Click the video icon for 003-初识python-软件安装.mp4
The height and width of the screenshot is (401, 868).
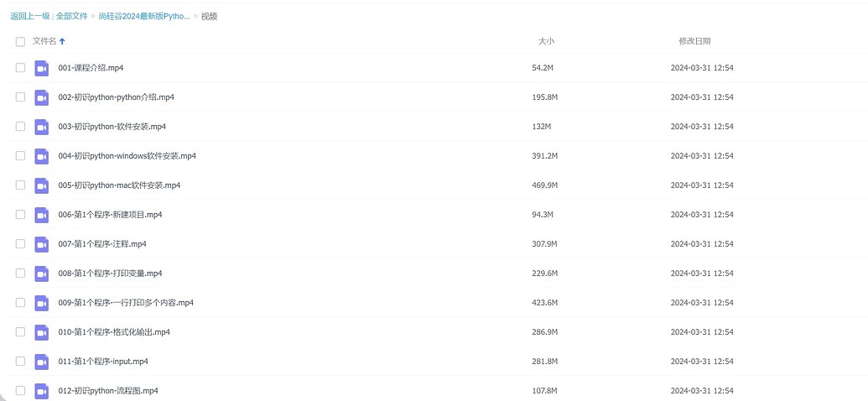[x=42, y=127]
